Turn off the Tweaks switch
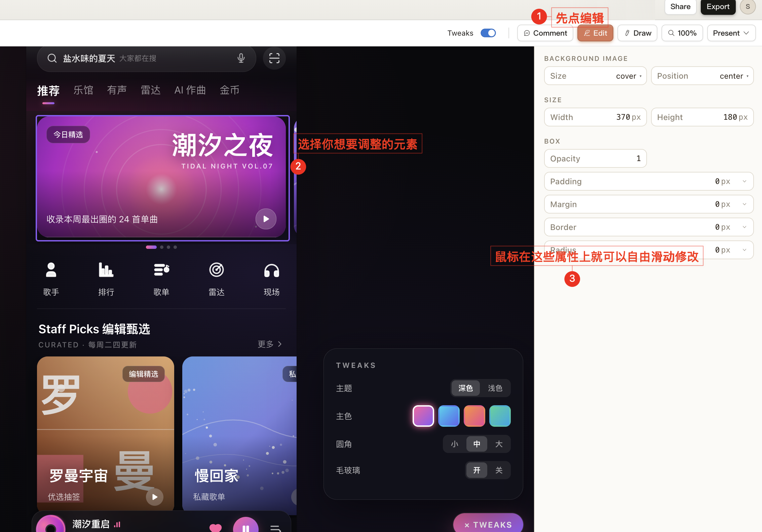Screen dimensions: 762x532 [x=488, y=33]
